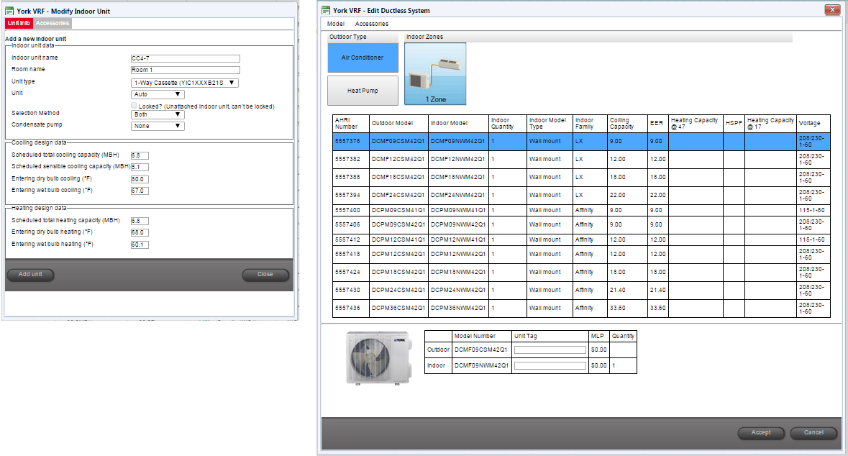Open the Unit type dropdown
The image size is (848, 456).
(185, 82)
